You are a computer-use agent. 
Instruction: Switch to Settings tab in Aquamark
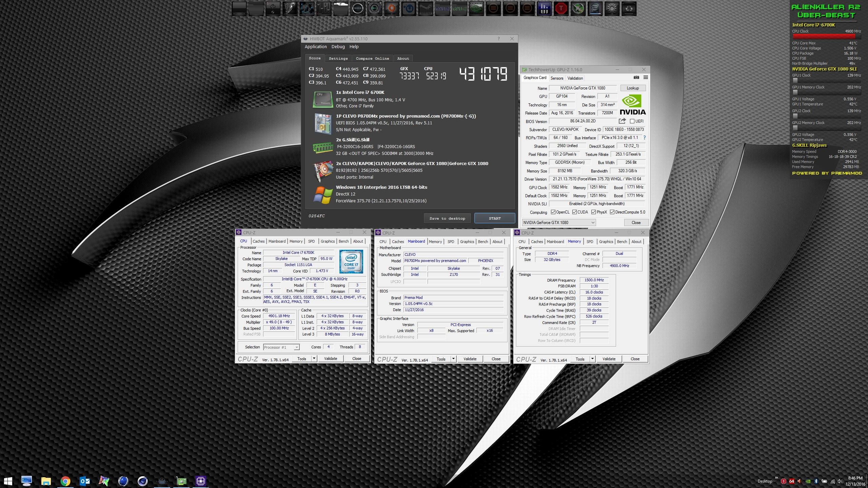pos(338,58)
